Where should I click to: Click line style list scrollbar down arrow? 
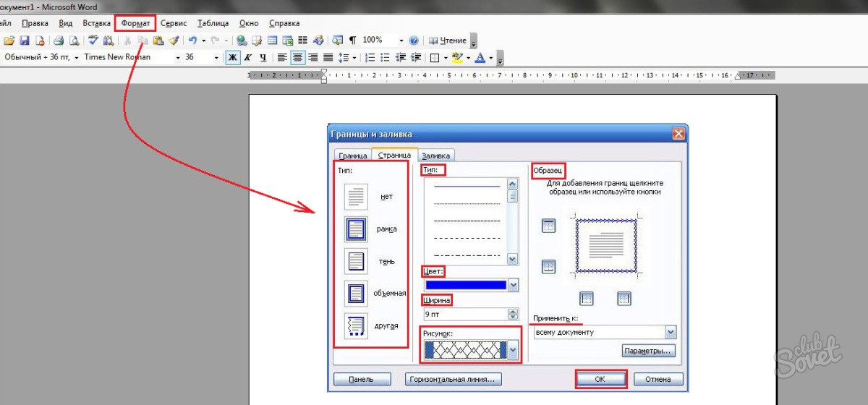(514, 259)
